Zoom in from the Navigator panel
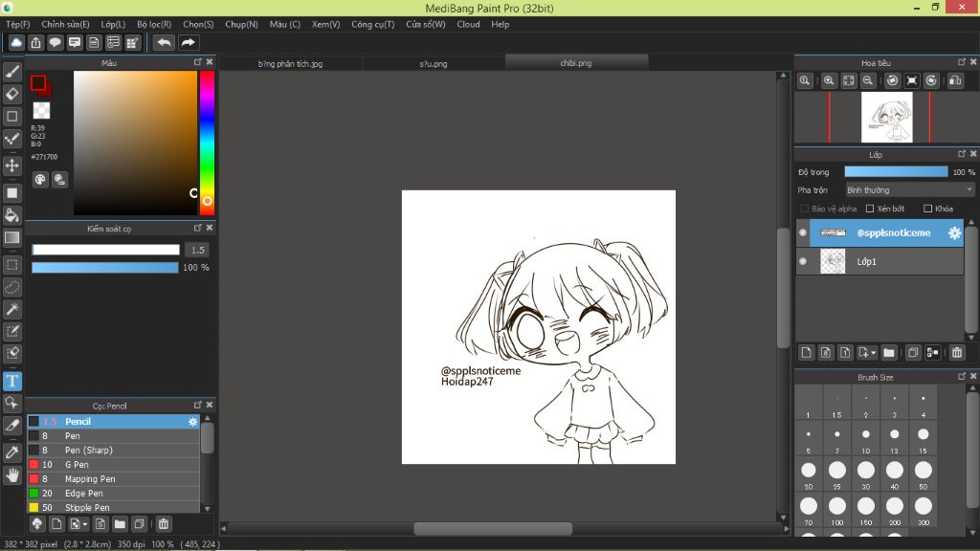 click(829, 80)
